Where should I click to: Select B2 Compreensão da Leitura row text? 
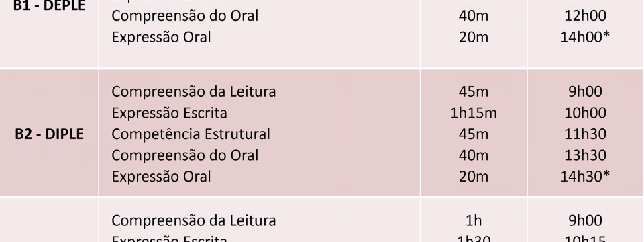click(193, 91)
